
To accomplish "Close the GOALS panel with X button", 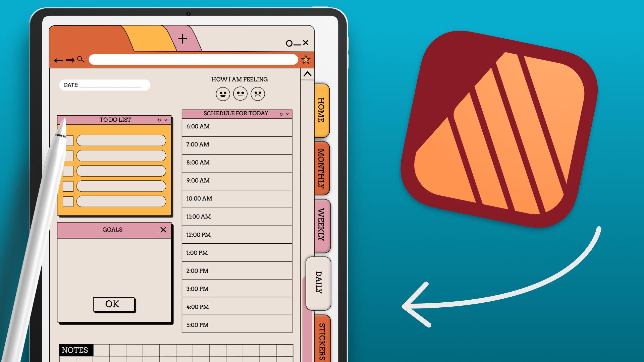I will coord(163,229).
